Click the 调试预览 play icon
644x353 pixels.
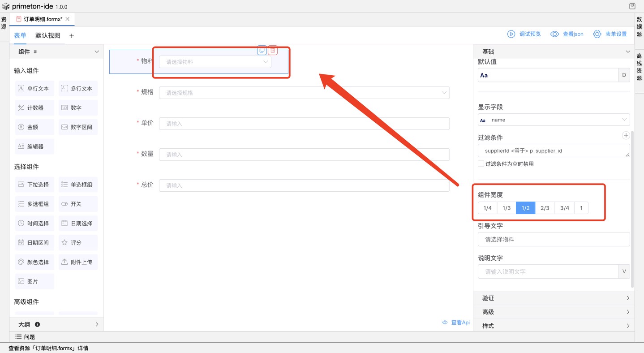511,34
